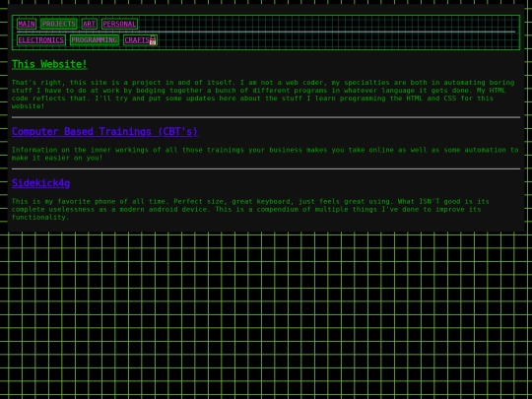Click the small icon next to CRAFTS
Viewport: 532px width, 399px height.
(x=153, y=40)
